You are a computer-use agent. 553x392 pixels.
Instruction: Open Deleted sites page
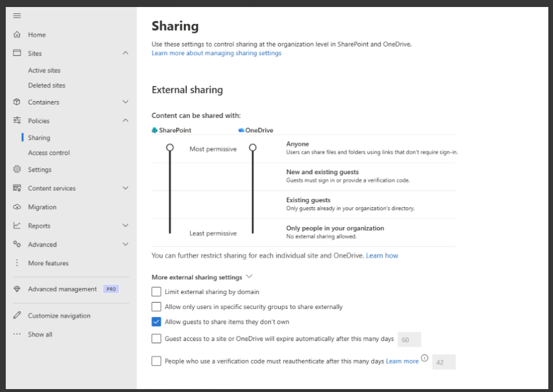47,85
